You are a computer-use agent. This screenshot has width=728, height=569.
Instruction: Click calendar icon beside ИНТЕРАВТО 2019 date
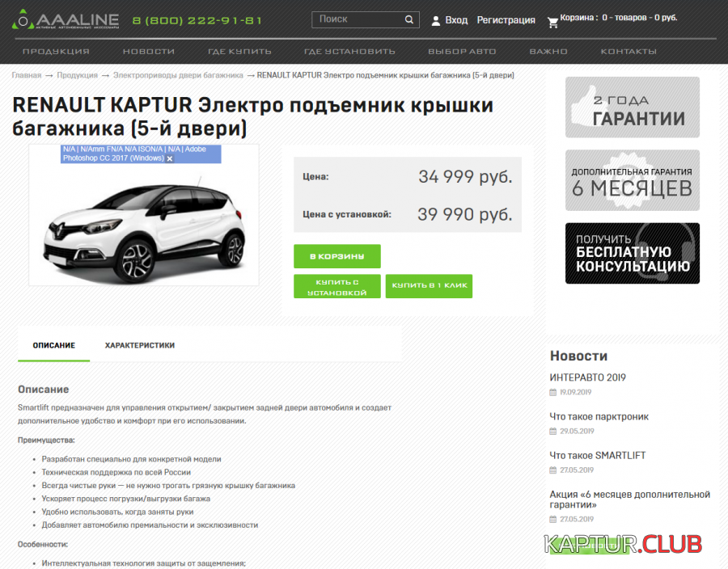[x=552, y=392]
